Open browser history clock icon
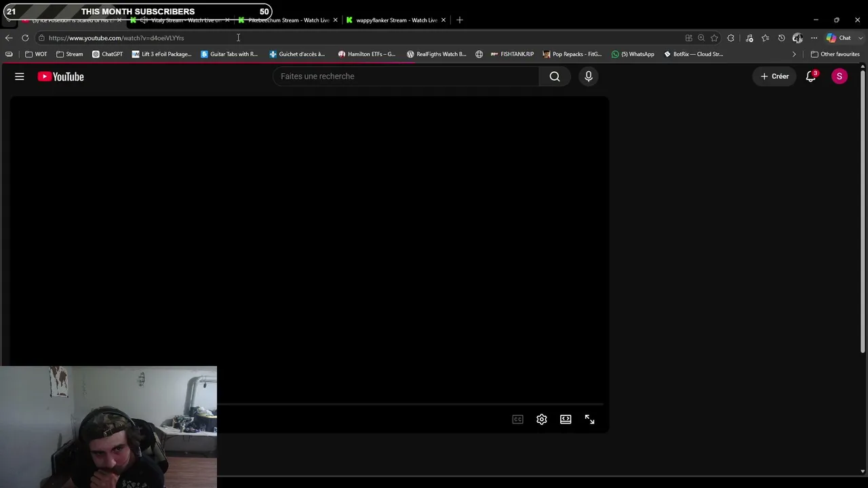The image size is (868, 488). [782, 38]
